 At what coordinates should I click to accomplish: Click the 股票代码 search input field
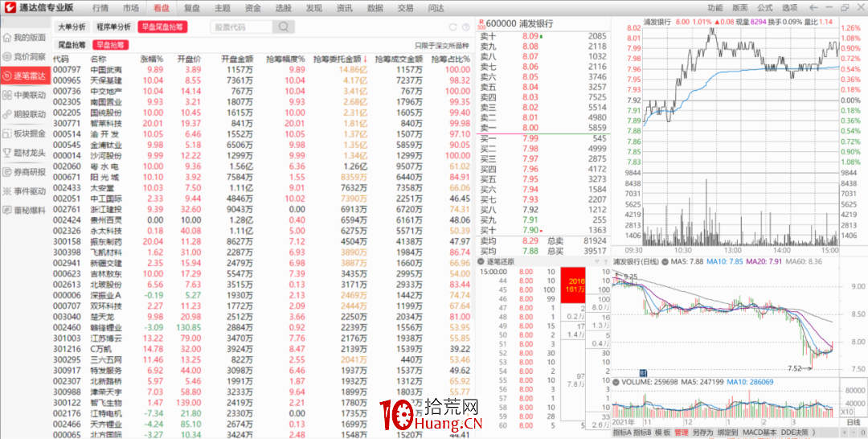[241, 27]
